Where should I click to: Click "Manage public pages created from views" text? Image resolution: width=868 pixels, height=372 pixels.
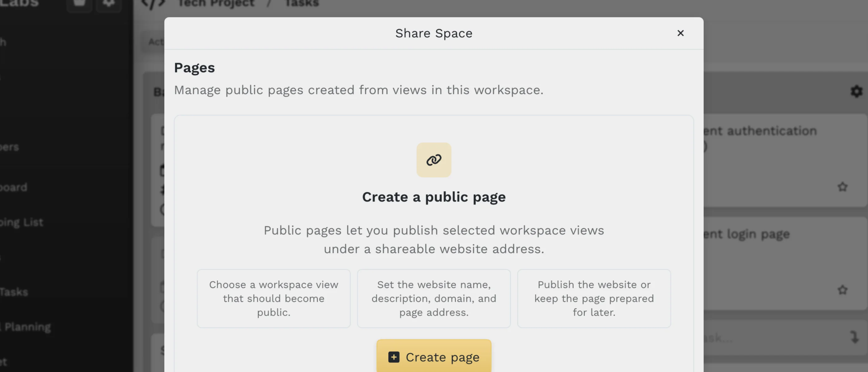coord(359,90)
